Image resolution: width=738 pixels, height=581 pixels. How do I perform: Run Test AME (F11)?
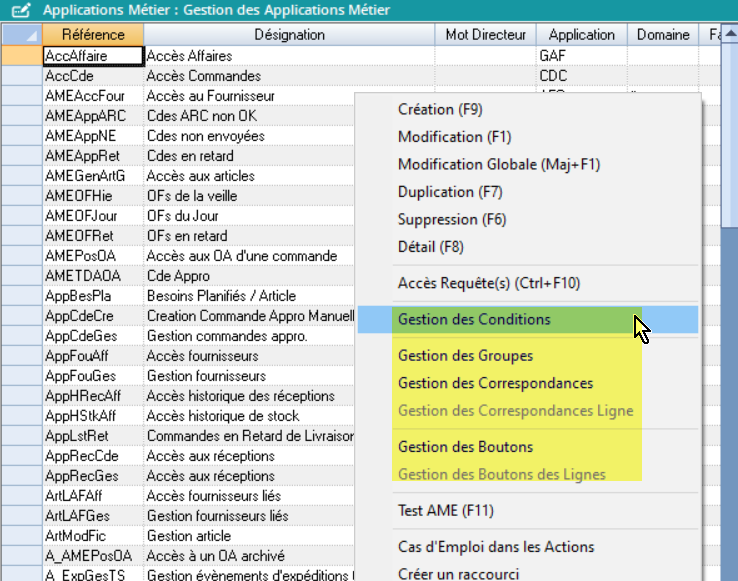[x=443, y=511]
